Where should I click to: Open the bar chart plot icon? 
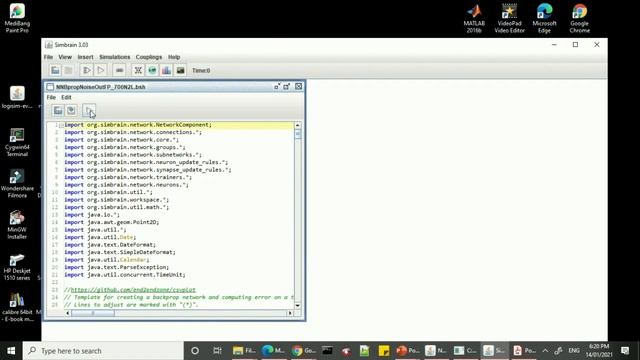[166, 70]
